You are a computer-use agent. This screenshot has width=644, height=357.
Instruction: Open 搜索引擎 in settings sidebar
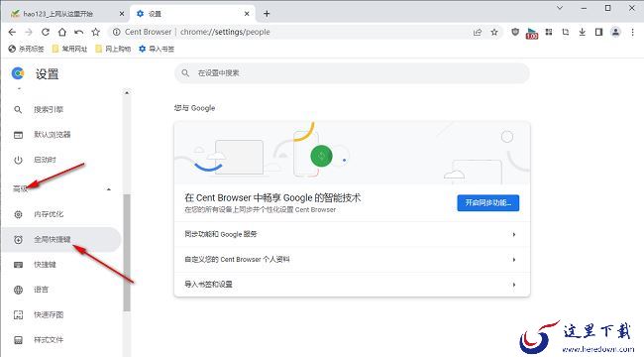(61, 110)
